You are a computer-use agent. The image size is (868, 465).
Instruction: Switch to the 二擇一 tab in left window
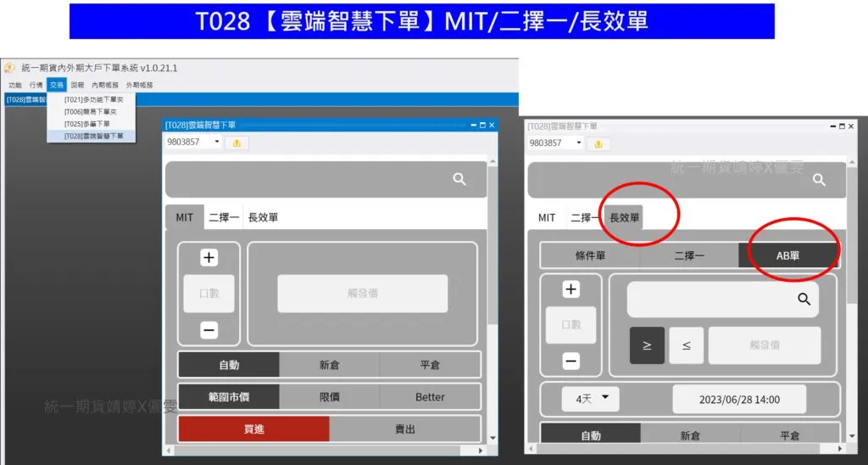point(224,217)
